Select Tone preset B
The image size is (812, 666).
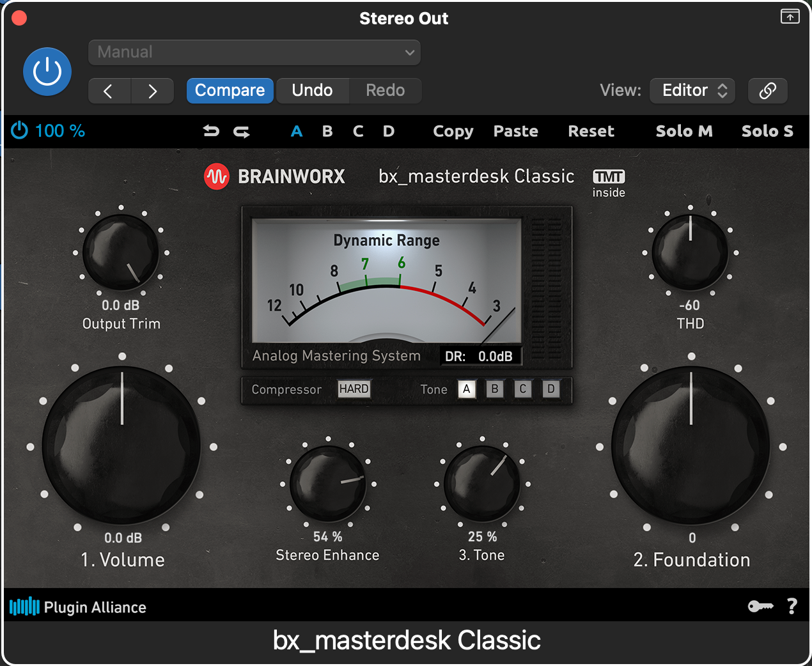point(495,389)
